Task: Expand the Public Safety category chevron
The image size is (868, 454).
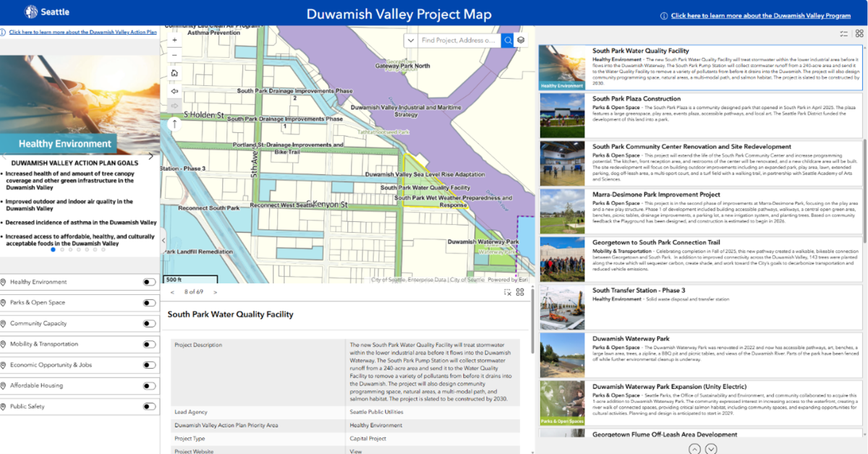Action: coord(7,406)
